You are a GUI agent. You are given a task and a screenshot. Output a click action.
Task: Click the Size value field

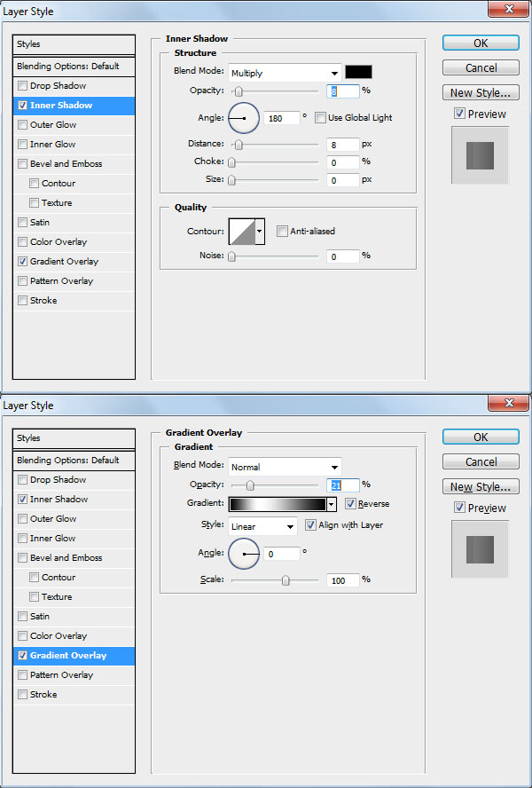tap(343, 180)
